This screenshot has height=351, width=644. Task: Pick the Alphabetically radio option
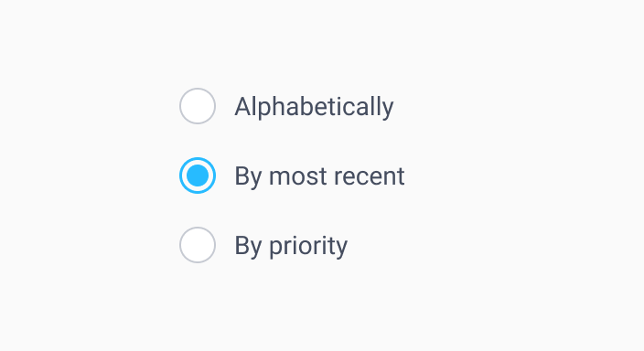click(x=198, y=106)
